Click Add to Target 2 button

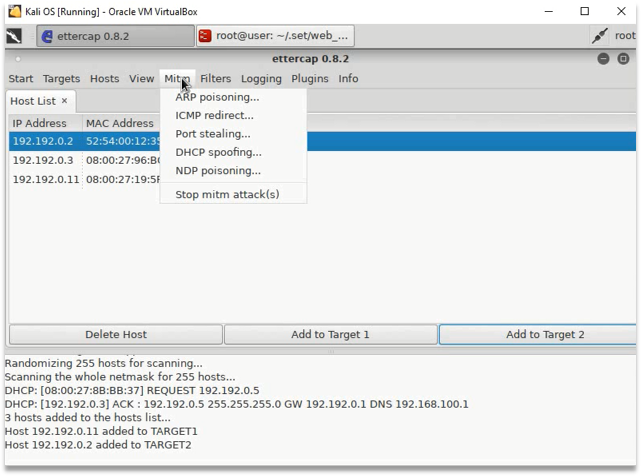[x=538, y=335]
